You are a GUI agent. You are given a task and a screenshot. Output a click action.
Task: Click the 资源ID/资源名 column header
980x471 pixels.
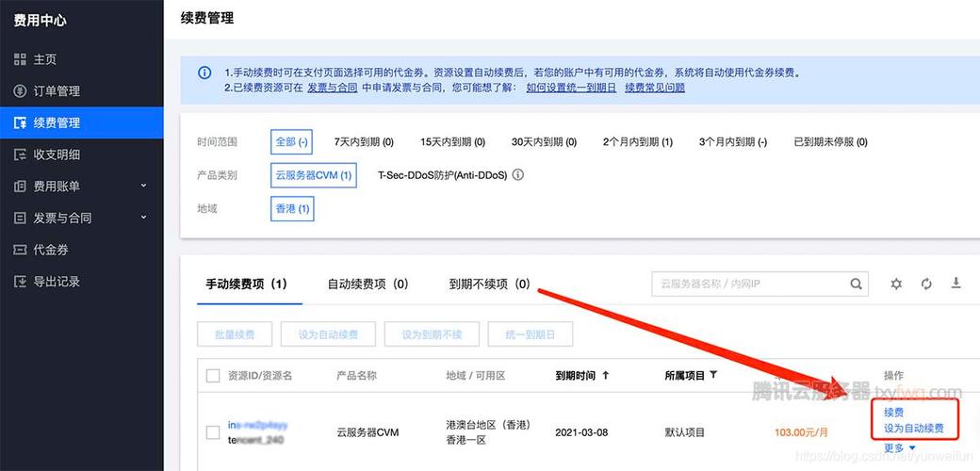click(x=260, y=376)
